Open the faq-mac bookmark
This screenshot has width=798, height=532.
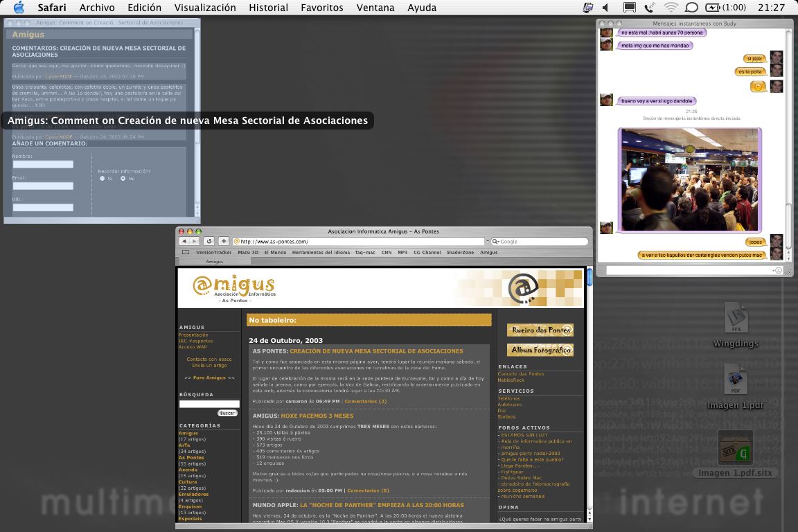click(365, 253)
